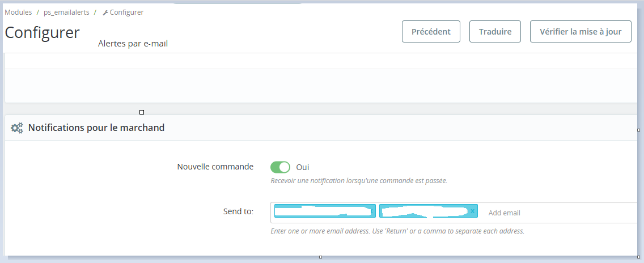Click the Traduire button
The image size is (644, 263).
(x=495, y=32)
